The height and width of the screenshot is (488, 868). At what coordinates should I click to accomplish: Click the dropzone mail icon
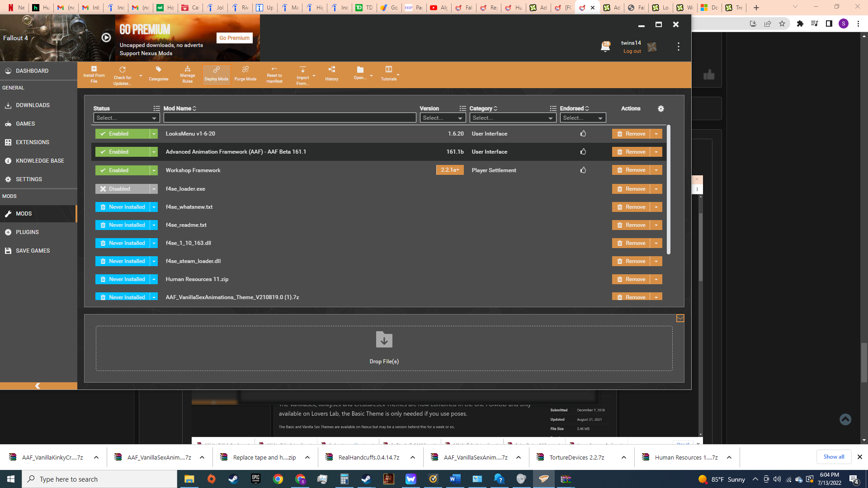tap(680, 319)
